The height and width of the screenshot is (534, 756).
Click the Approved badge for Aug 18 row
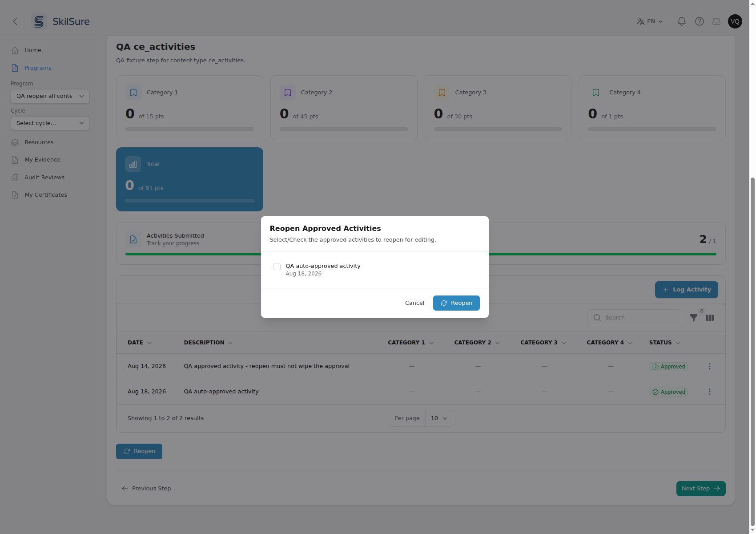(669, 392)
